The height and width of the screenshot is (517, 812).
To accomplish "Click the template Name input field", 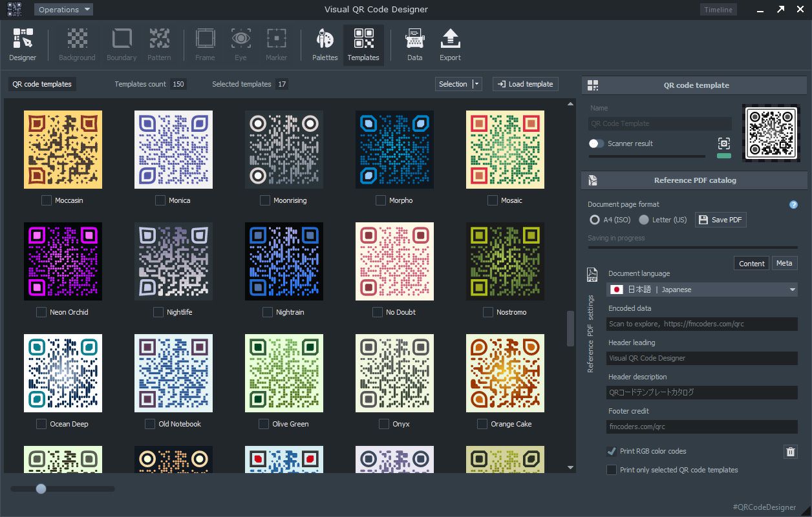I will pos(660,123).
